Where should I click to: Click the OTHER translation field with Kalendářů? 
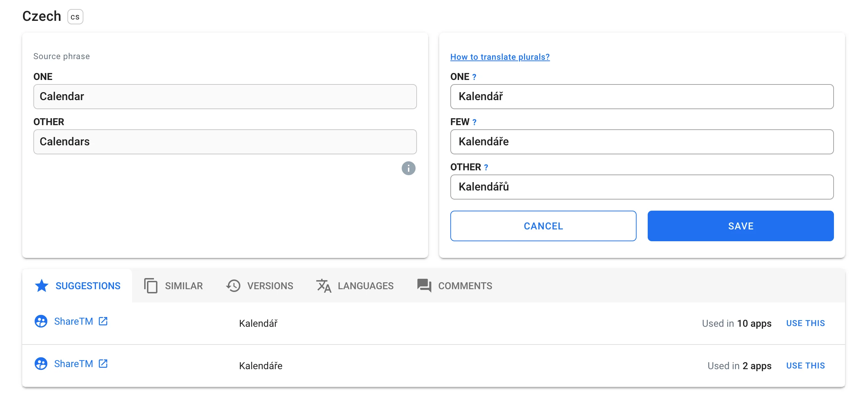coord(641,187)
